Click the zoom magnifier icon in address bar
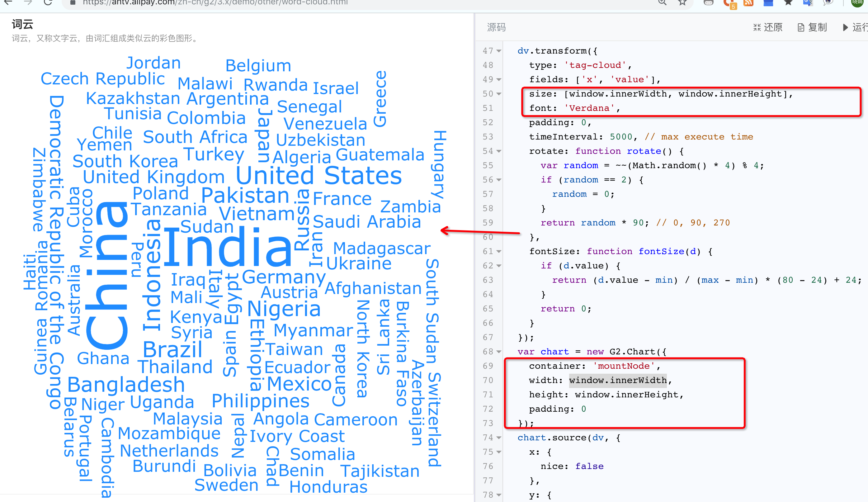The height and width of the screenshot is (502, 868). (x=662, y=3)
